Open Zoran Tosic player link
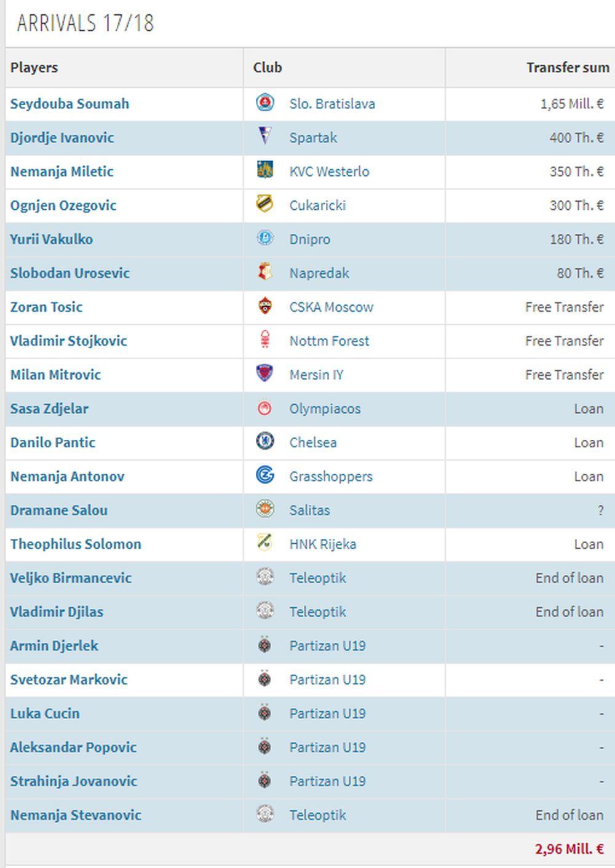 46,307
